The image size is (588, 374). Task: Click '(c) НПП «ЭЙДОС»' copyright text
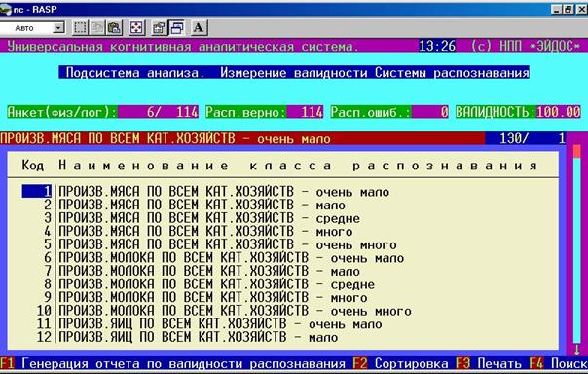tap(526, 46)
